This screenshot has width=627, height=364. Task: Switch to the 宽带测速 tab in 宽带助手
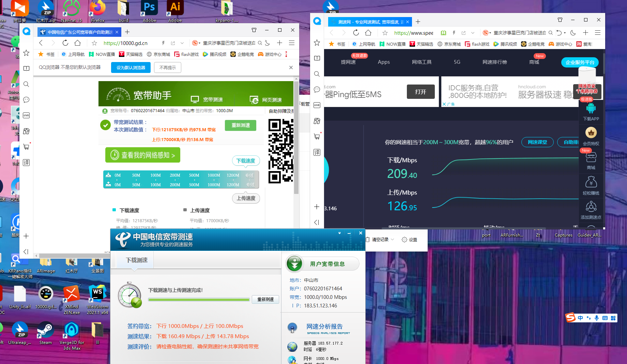(207, 100)
